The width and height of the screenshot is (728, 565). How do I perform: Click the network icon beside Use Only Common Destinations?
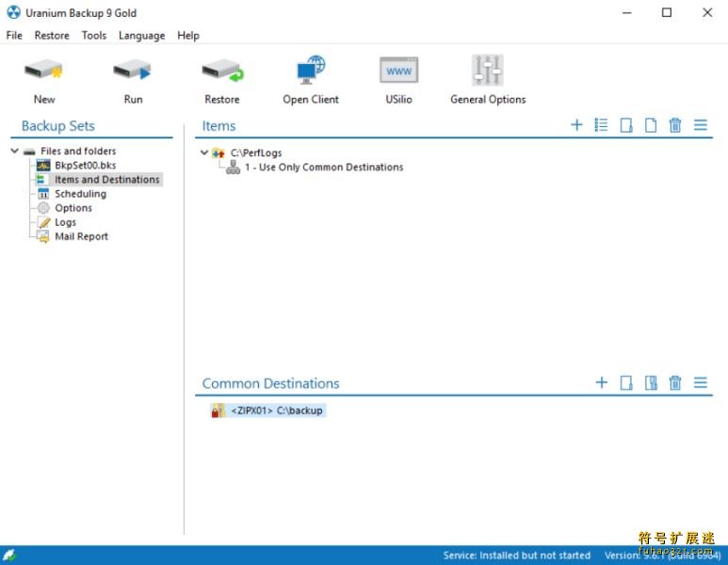pos(233,167)
